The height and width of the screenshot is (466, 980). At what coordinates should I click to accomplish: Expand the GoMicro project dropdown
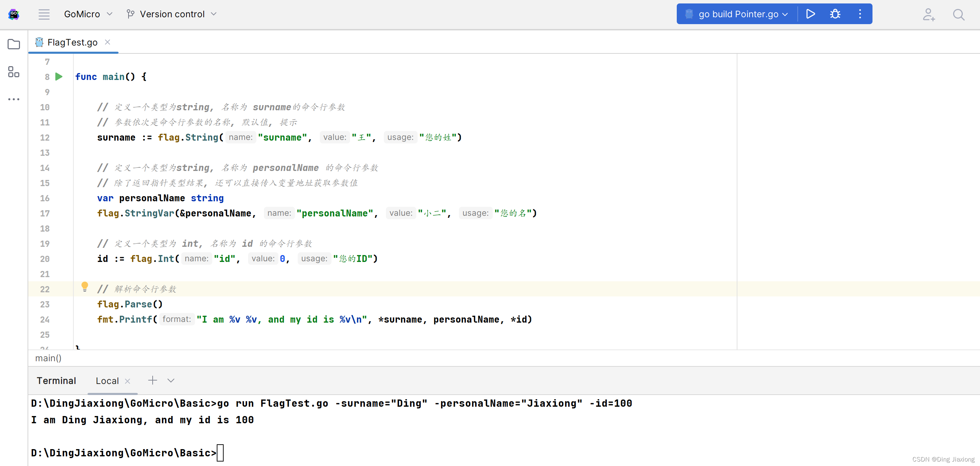click(88, 14)
